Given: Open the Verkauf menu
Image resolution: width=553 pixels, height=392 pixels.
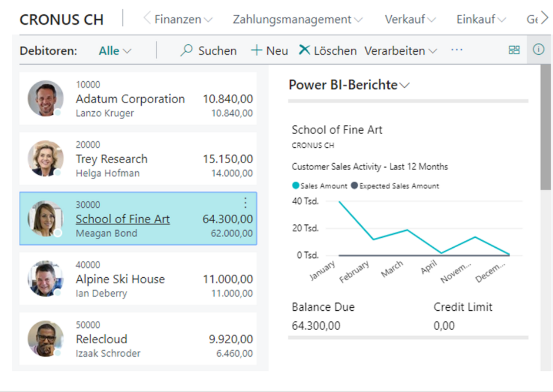Looking at the screenshot, I should (410, 19).
